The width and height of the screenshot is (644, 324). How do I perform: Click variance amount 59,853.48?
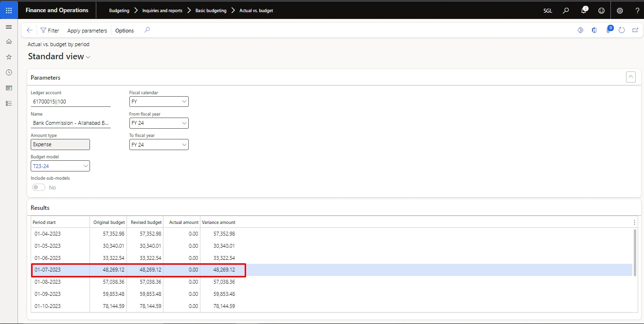(x=224, y=294)
